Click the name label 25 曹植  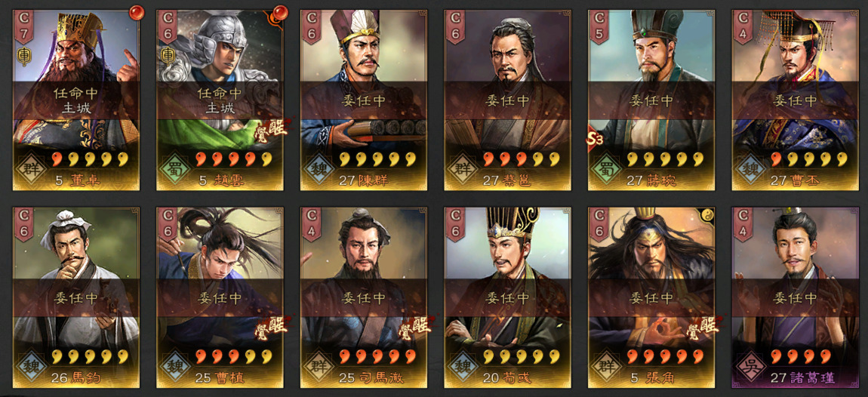[x=220, y=378]
